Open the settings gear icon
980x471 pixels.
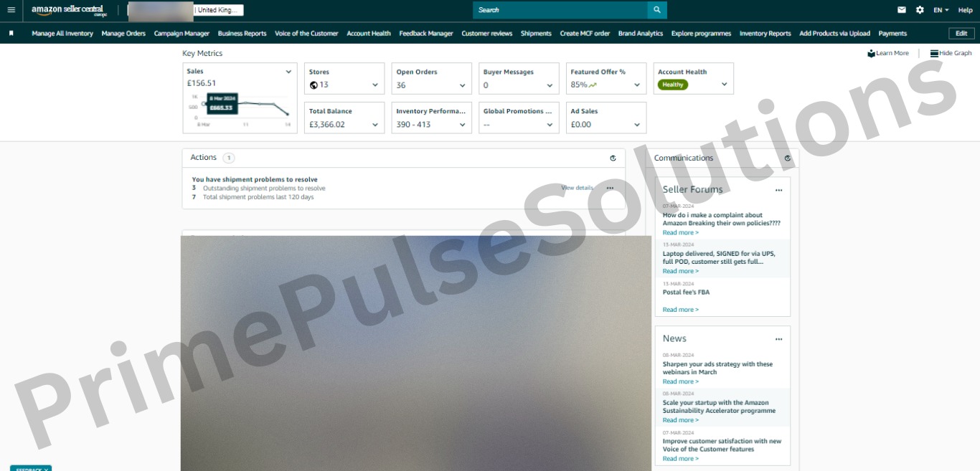point(920,10)
